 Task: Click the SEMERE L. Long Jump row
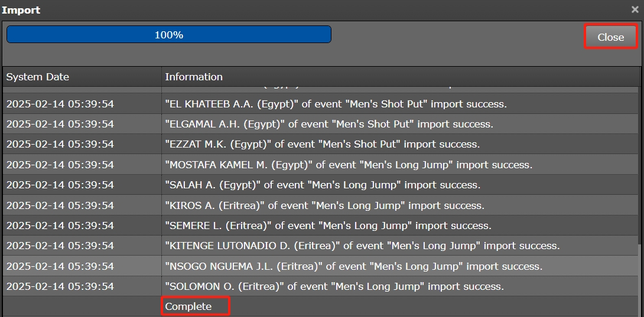(x=328, y=226)
